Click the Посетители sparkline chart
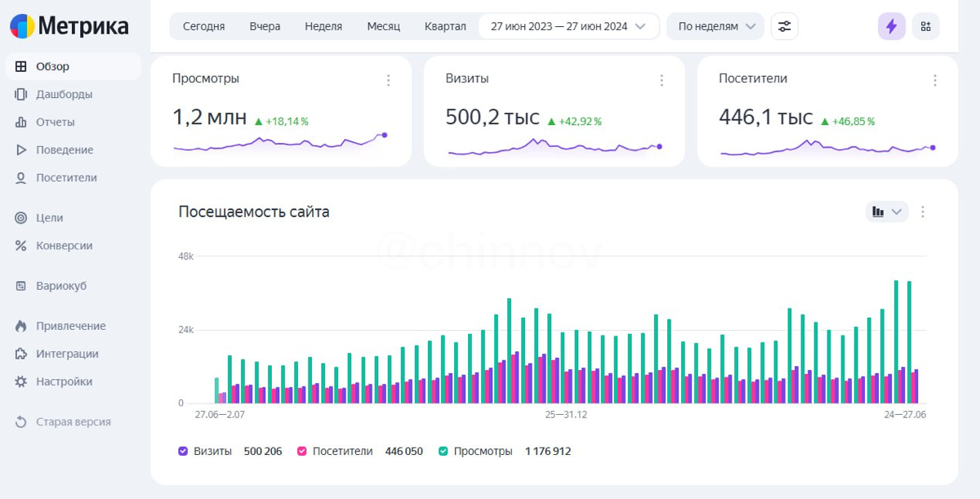The height and width of the screenshot is (499, 980). coord(827,147)
